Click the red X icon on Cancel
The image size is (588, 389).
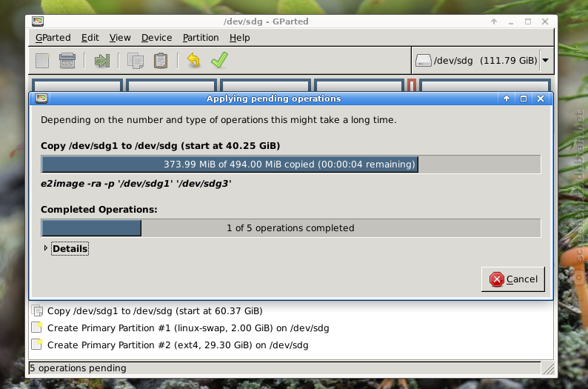tap(496, 279)
